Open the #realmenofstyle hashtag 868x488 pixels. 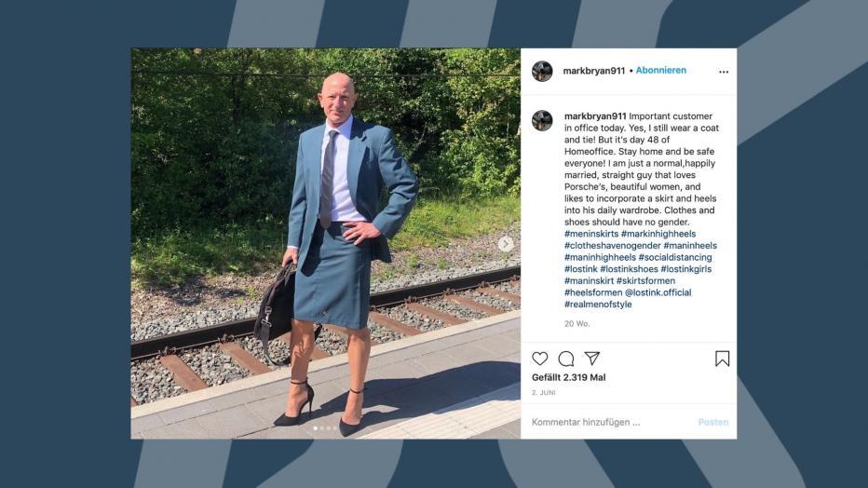click(x=598, y=304)
